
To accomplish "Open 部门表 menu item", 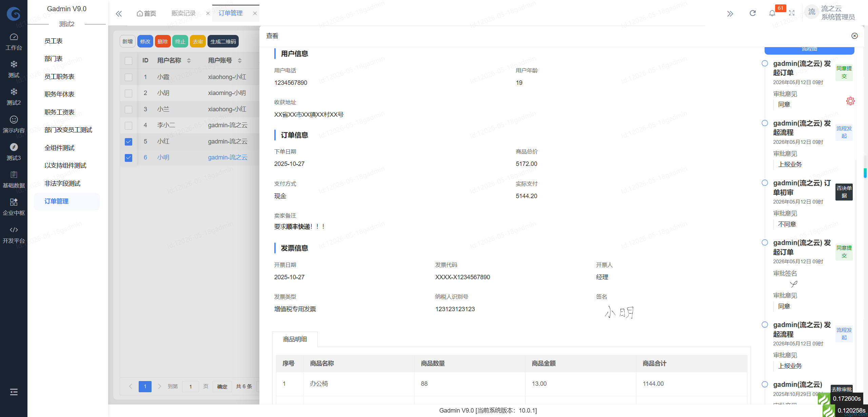I will (54, 59).
